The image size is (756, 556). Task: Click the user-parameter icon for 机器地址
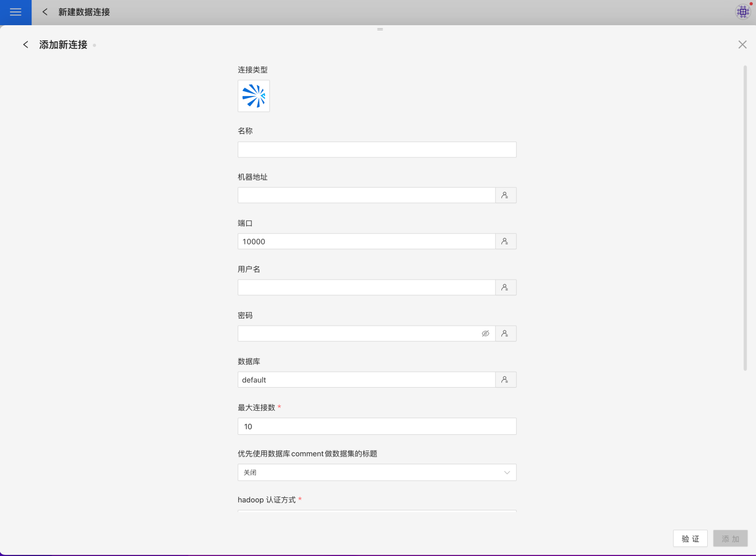pos(505,195)
